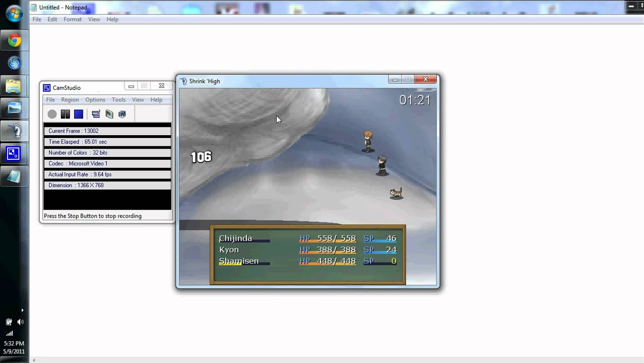Click the cat sprite in battle
Screen dimensions: 644x363
[396, 193]
